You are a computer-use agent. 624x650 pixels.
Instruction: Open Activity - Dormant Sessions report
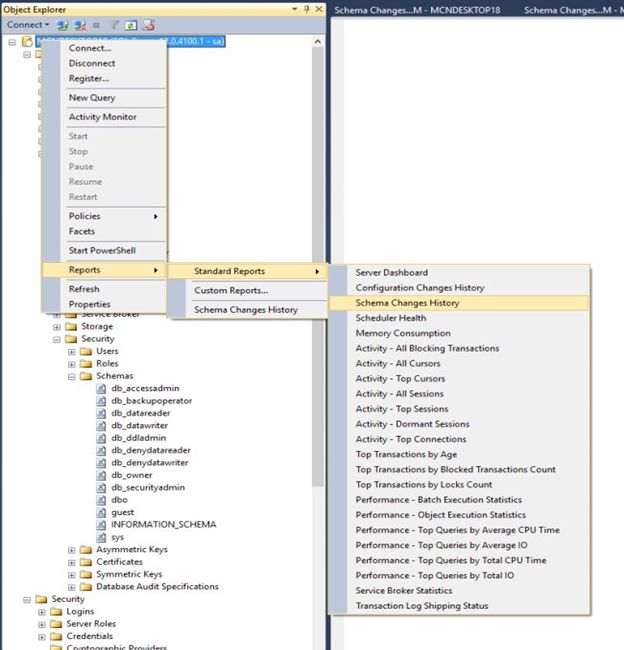459,424
